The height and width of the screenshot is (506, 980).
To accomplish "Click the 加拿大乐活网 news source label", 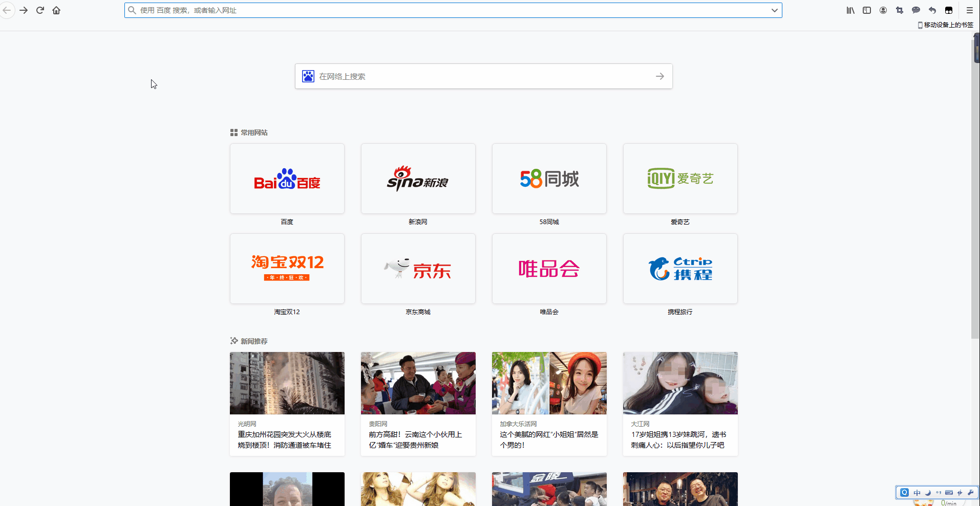I will pyautogui.click(x=519, y=424).
